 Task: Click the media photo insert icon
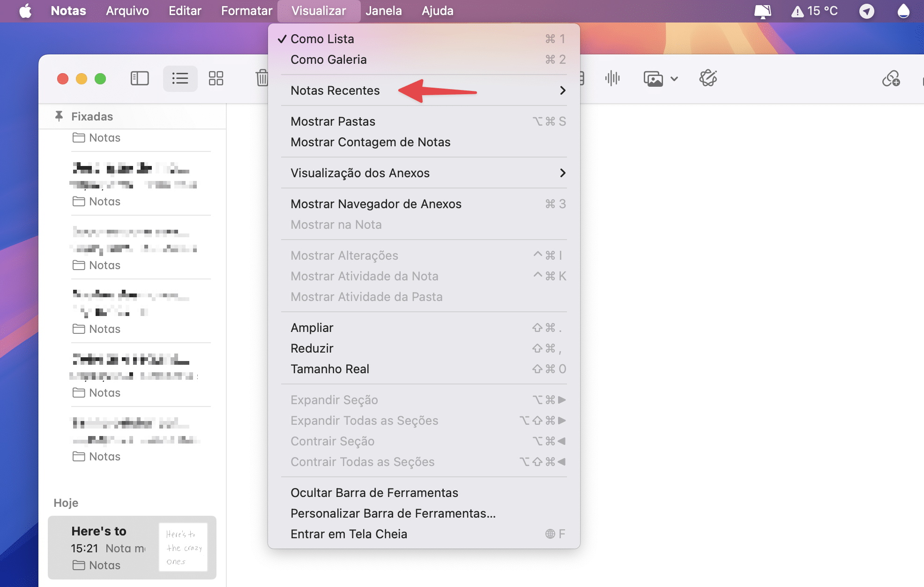654,79
